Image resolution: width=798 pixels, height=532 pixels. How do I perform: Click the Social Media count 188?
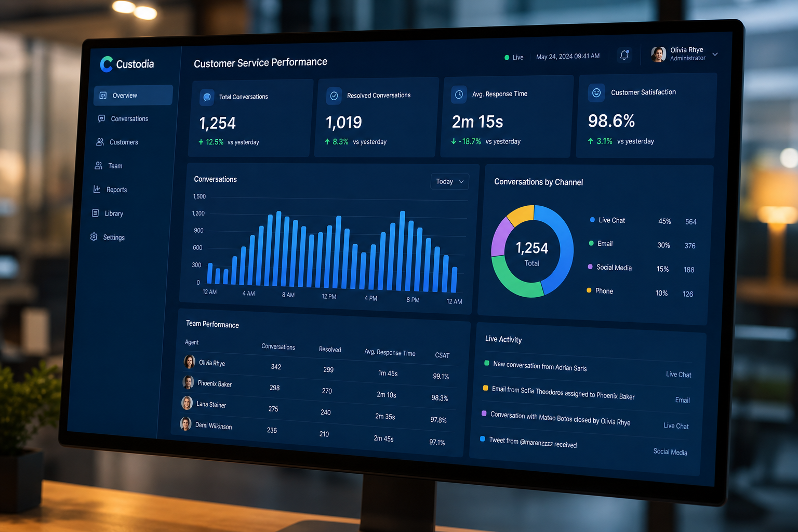pyautogui.click(x=689, y=270)
